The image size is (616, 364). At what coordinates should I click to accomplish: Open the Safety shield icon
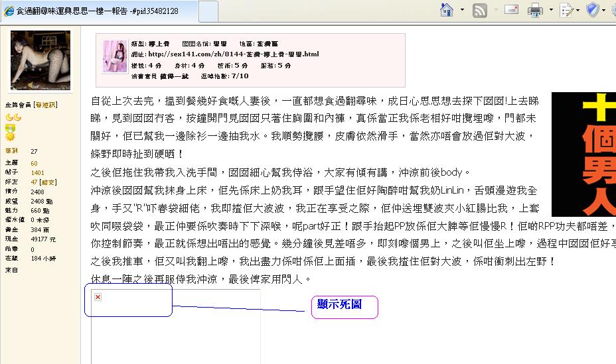click(x=593, y=9)
